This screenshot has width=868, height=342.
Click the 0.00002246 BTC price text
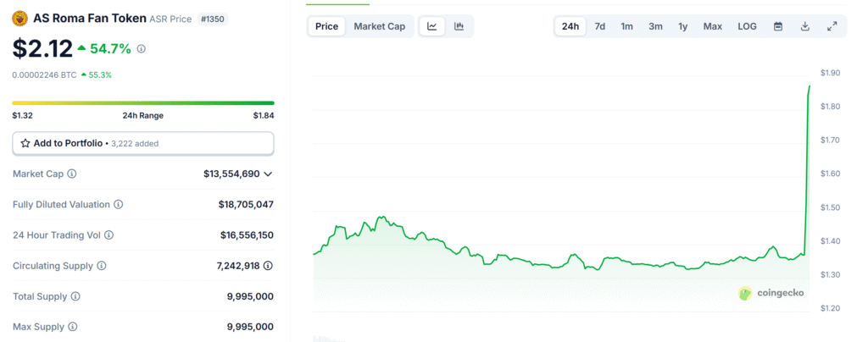[44, 74]
